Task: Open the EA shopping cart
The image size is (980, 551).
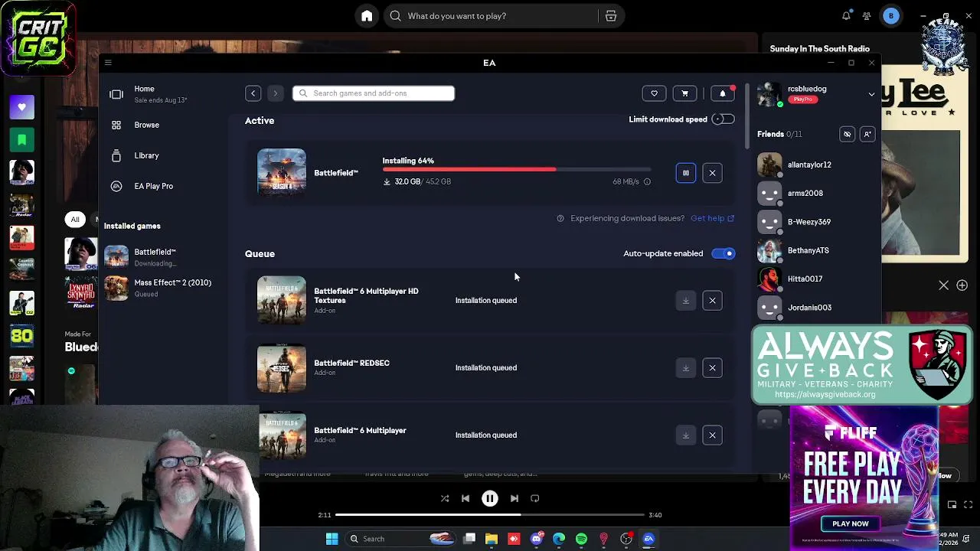Action: click(x=684, y=93)
